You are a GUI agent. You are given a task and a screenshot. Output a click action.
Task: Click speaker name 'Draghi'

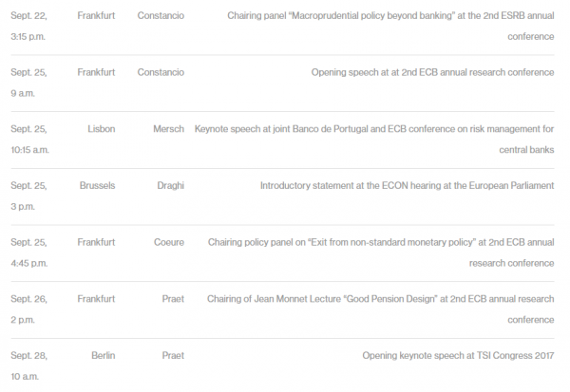coord(171,186)
